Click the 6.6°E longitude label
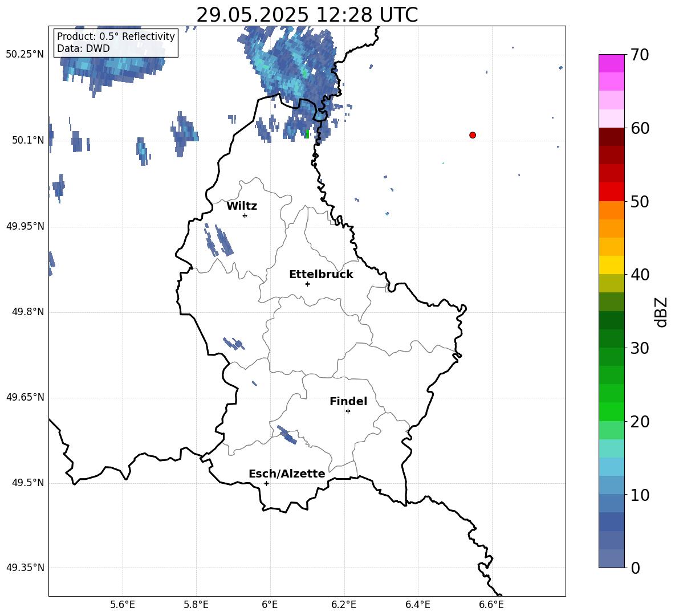This screenshot has width=675, height=616. [491, 605]
